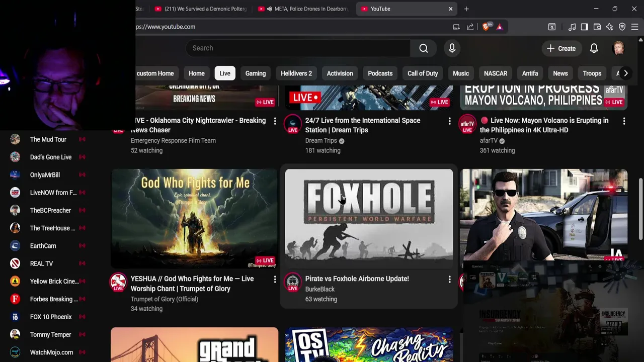644x362 pixels.
Task: Open the Leo AI sparkle icon
Action: click(x=610, y=27)
